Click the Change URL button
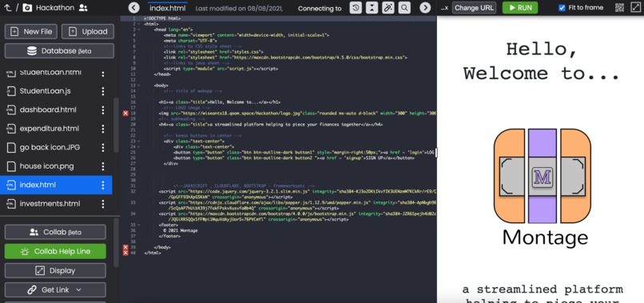Viewport: 644px width, 303px height. 475,7
